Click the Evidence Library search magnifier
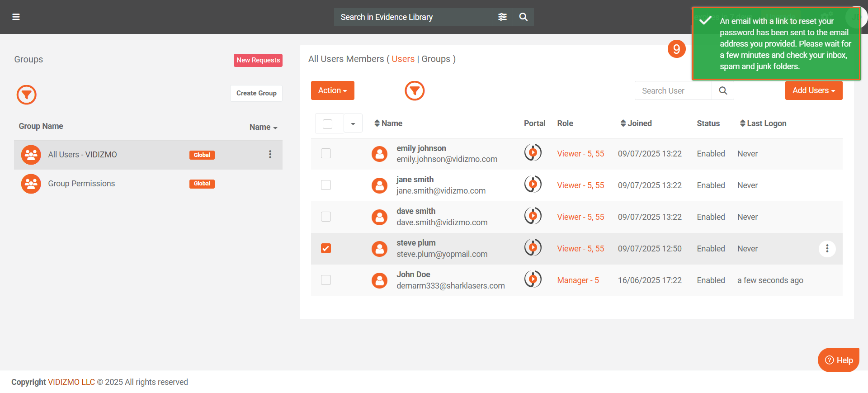This screenshot has height=393, width=868. (x=523, y=17)
